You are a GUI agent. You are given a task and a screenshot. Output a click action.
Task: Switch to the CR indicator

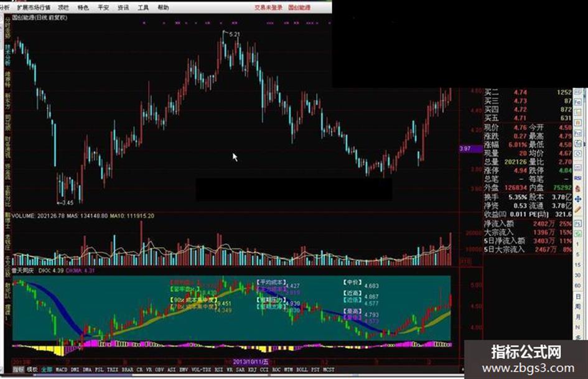click(x=139, y=370)
